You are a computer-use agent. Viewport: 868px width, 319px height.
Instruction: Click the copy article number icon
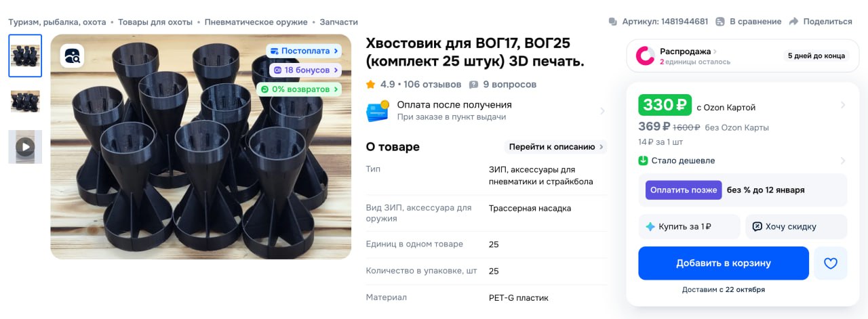613,22
